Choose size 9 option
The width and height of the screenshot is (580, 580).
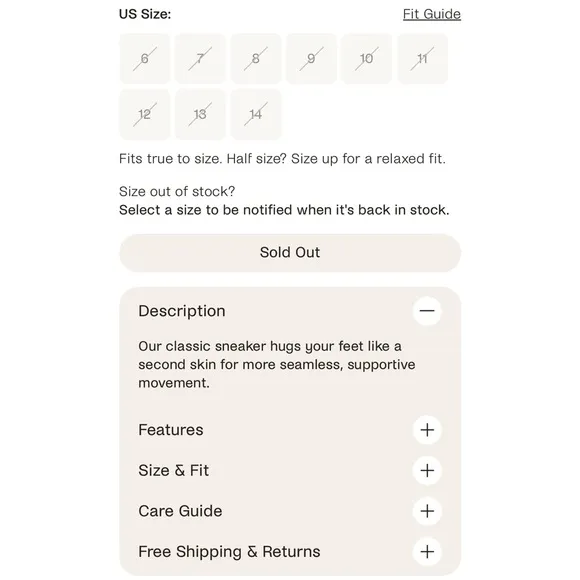311,58
